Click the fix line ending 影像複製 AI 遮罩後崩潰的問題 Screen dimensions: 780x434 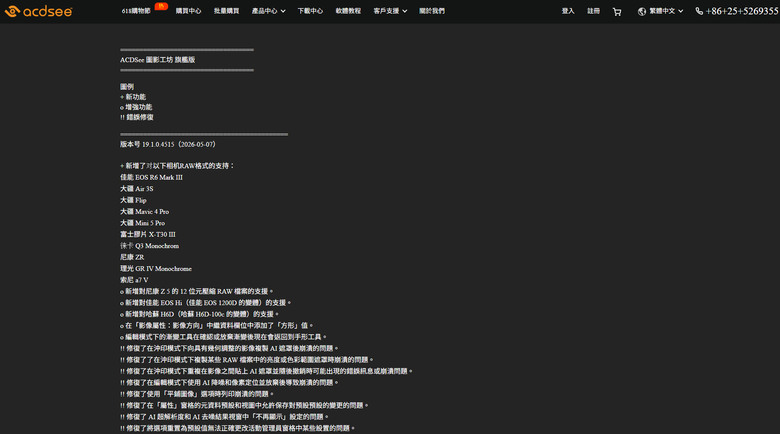click(229, 348)
